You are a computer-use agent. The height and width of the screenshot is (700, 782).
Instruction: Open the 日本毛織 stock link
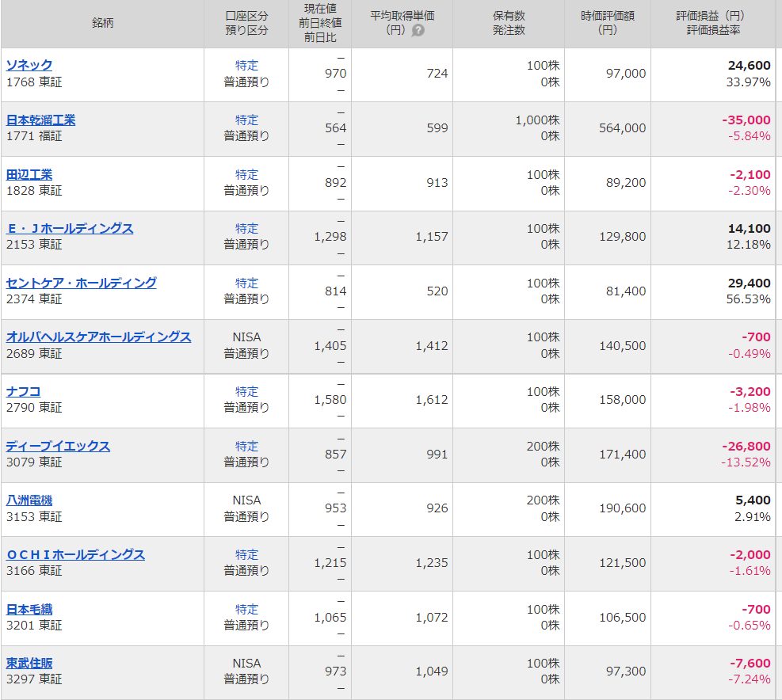(29, 609)
